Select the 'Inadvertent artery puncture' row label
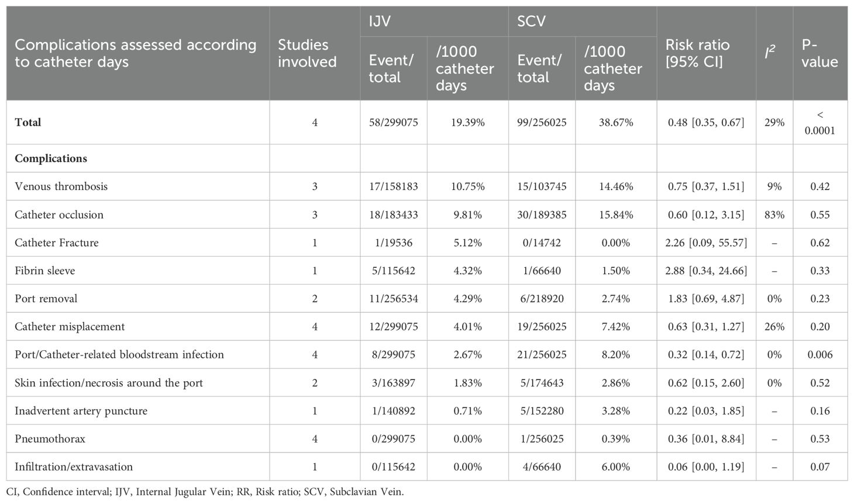The height and width of the screenshot is (504, 854). pos(81,411)
